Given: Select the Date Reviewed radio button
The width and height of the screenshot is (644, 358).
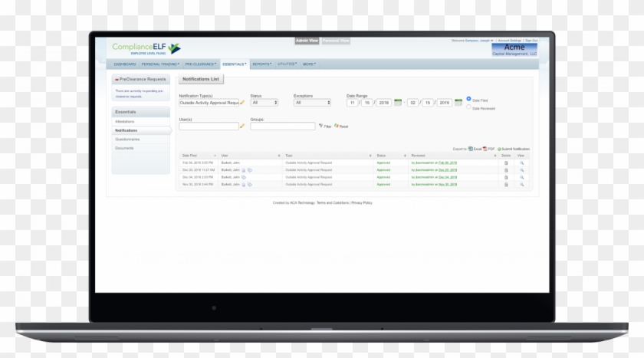Looking at the screenshot, I should coord(468,107).
